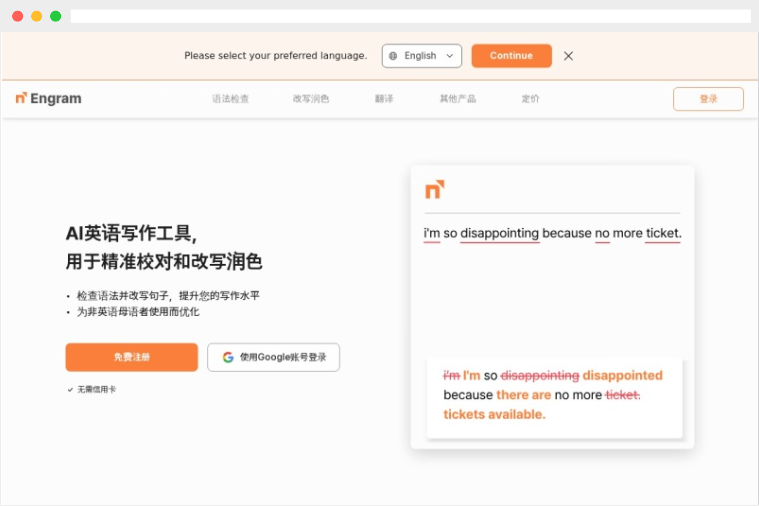Click the orange Engram logo in the demo card
759x506 pixels.
(x=435, y=189)
